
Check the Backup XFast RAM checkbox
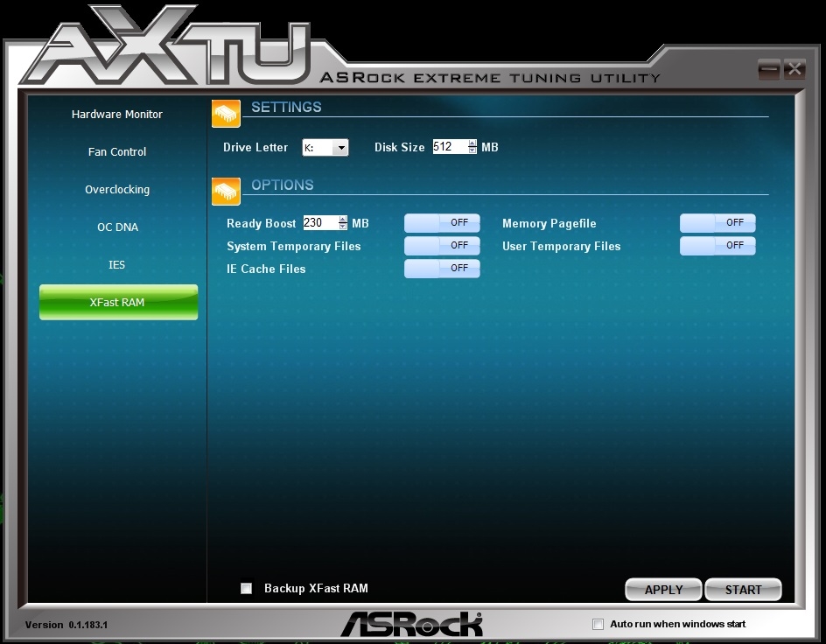(246, 588)
